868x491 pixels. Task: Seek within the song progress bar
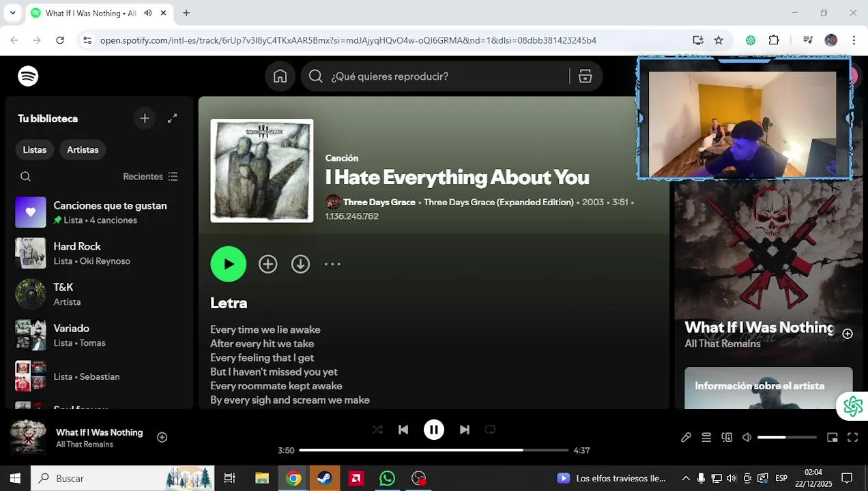click(434, 451)
